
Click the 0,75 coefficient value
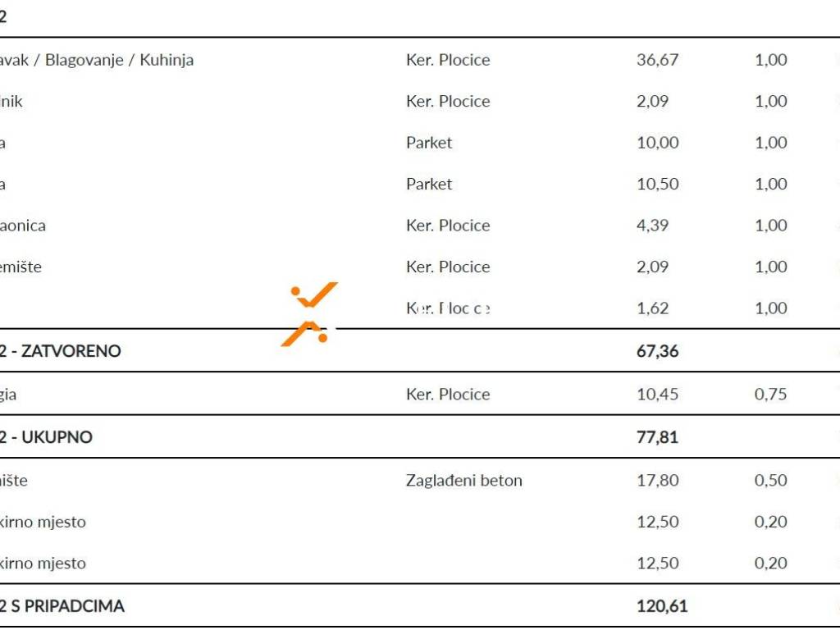tap(770, 395)
